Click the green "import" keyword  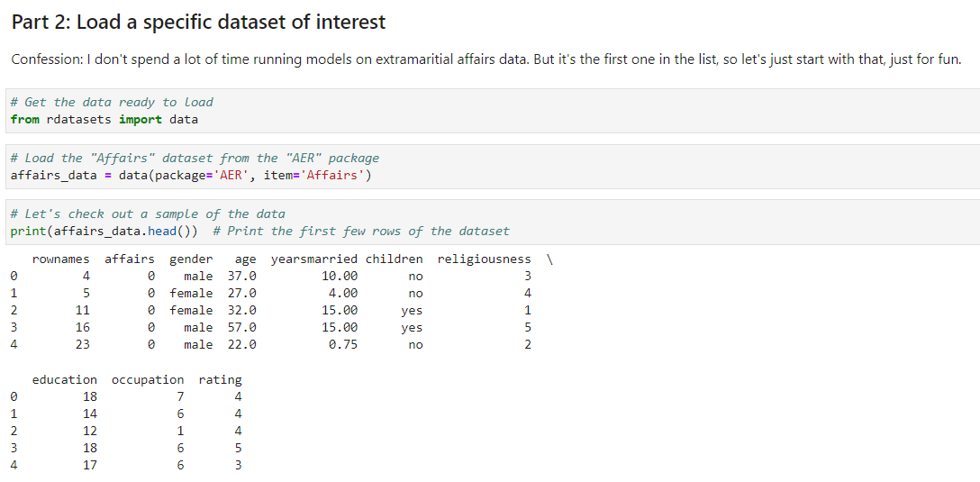(x=141, y=119)
